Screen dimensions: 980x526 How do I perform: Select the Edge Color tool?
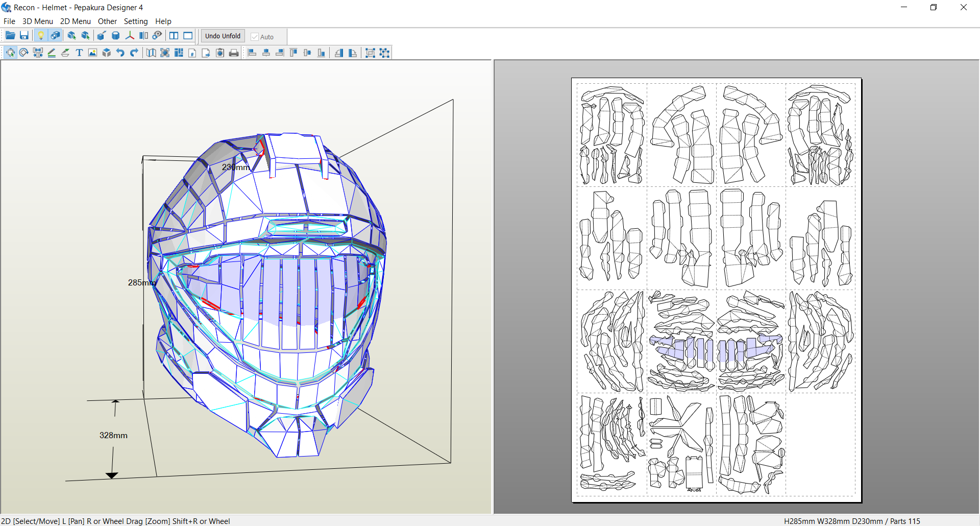tap(65, 53)
